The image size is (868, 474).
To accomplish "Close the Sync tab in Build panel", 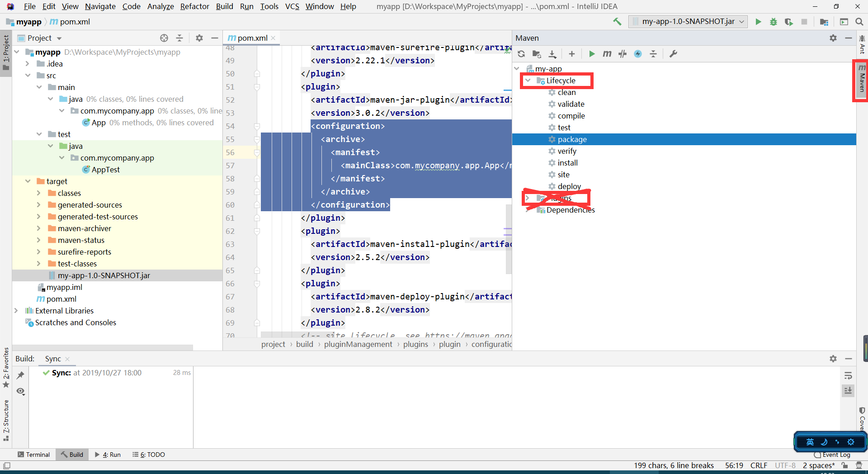I will click(x=67, y=359).
